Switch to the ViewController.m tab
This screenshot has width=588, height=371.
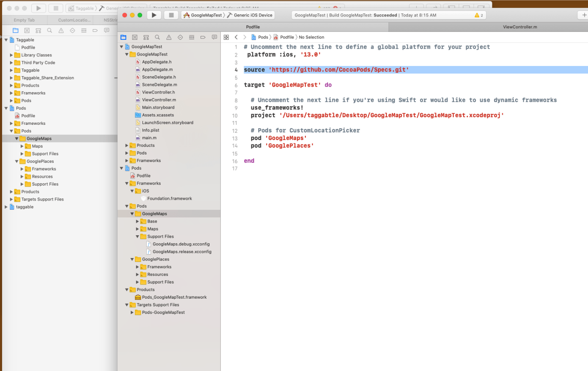[519, 27]
